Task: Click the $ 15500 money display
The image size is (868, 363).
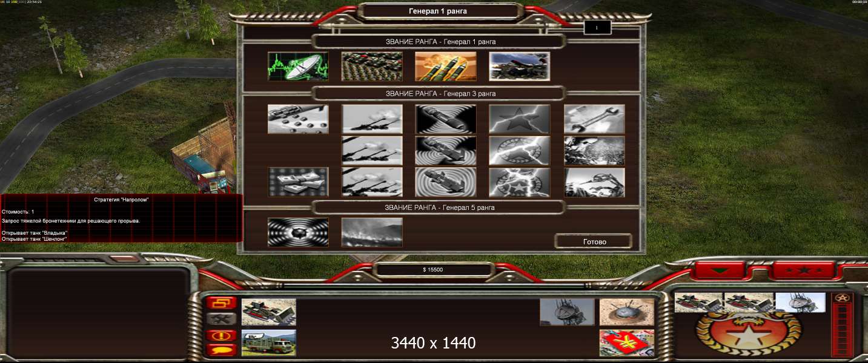Action: 433,270
